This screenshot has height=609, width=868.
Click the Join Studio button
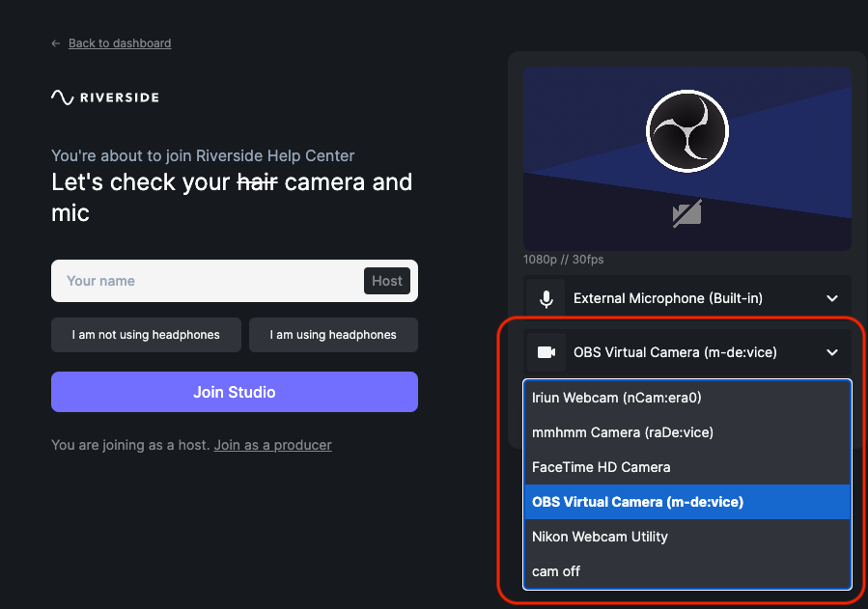pyautogui.click(x=235, y=392)
